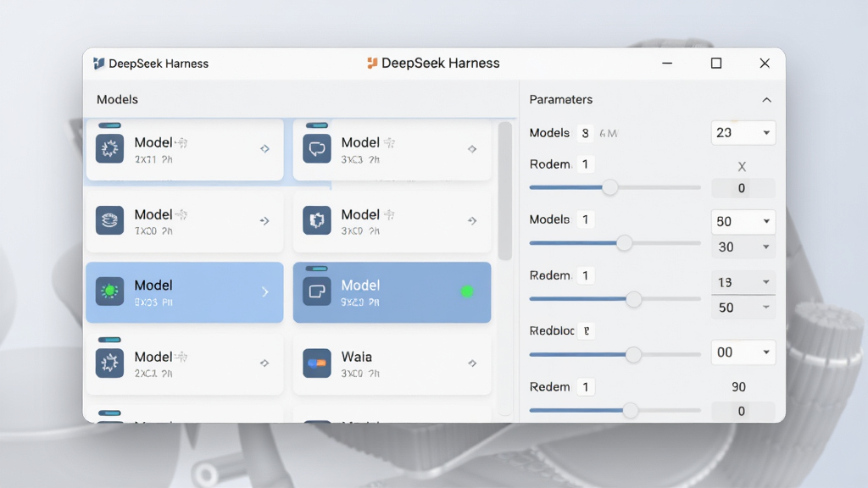Open the 50 dropdown above the 30 dropdown

pos(743,221)
